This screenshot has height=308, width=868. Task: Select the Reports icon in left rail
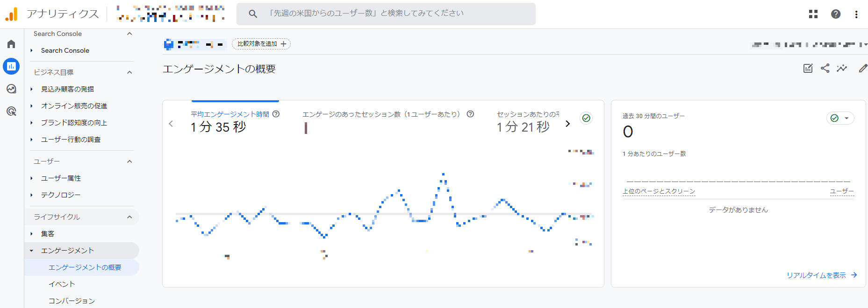(x=11, y=66)
